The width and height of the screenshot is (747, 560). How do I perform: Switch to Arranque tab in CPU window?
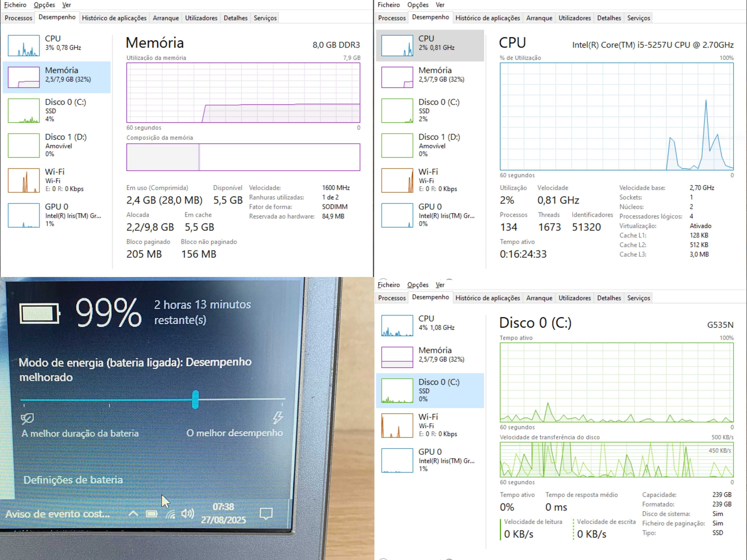[x=539, y=18]
